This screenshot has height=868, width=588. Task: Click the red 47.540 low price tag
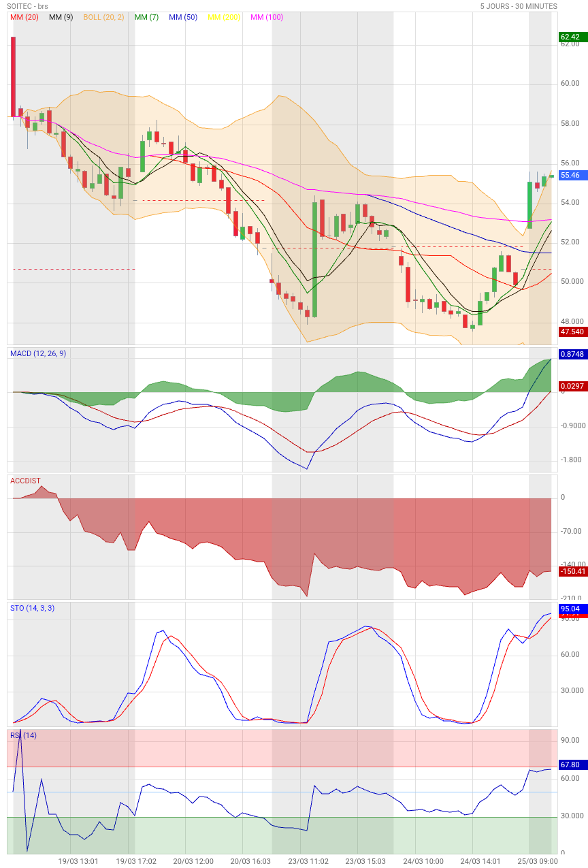point(572,332)
